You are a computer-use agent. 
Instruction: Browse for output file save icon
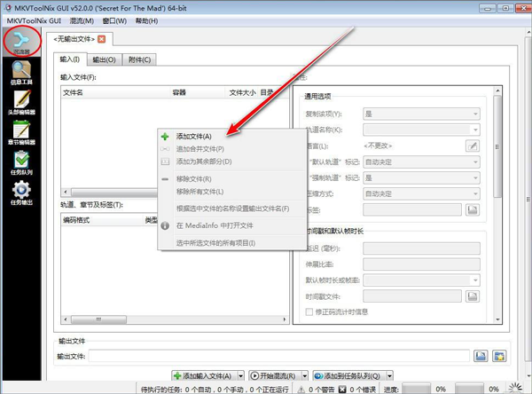(x=481, y=356)
